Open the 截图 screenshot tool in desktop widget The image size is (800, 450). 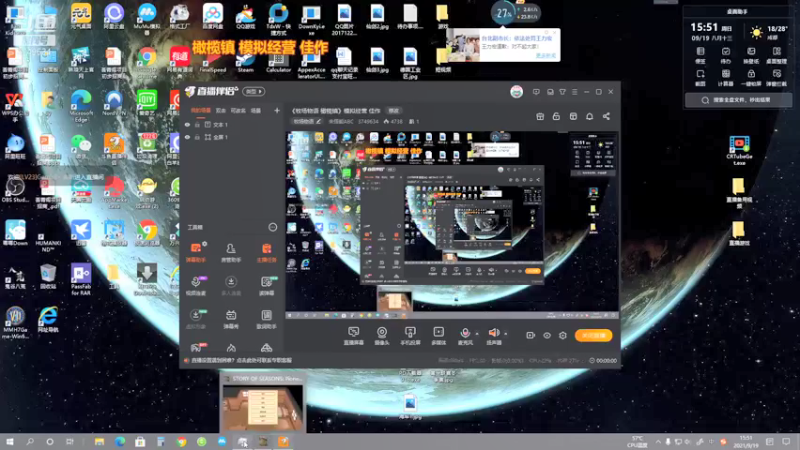[x=701, y=78]
